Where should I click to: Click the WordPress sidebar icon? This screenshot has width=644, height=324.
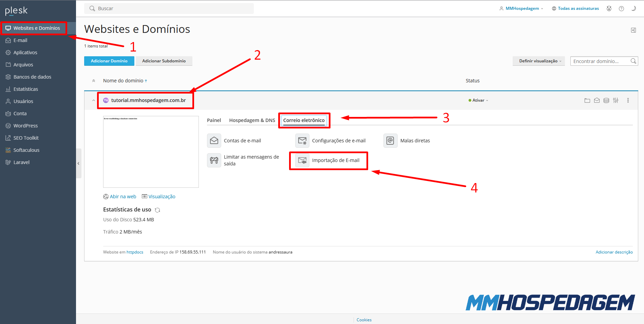[x=8, y=126]
